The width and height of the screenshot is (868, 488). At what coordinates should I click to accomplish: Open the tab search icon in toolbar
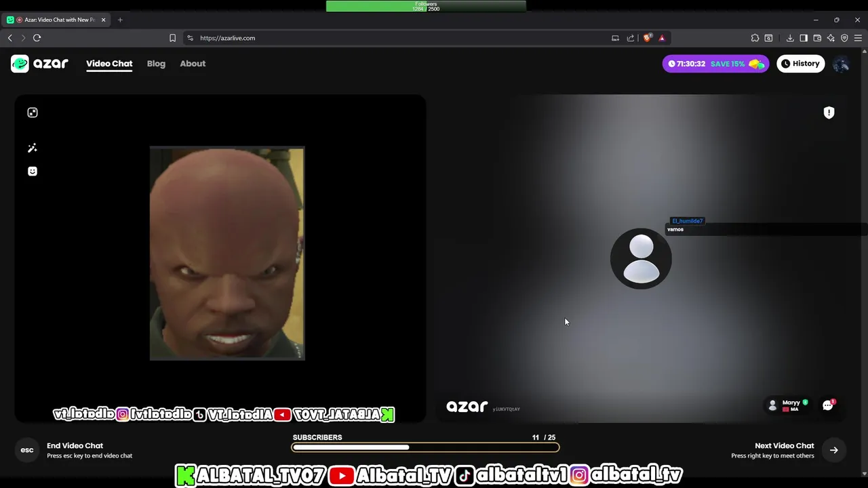[x=768, y=38]
